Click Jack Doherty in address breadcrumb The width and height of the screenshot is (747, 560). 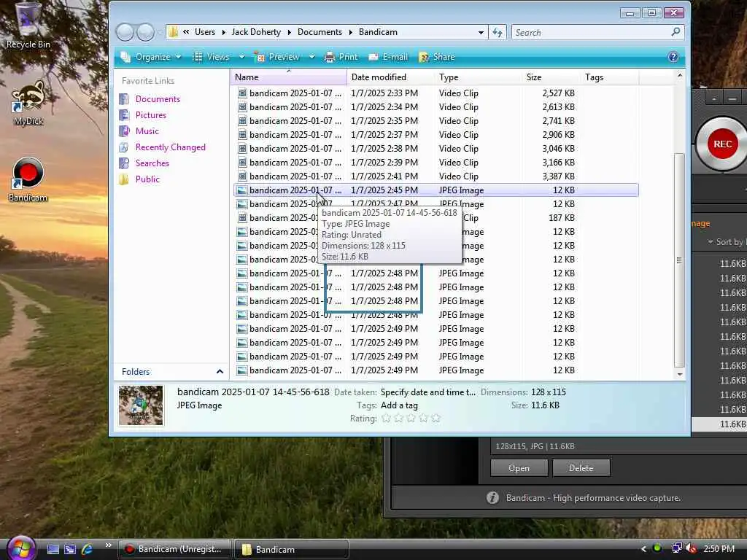tap(256, 32)
